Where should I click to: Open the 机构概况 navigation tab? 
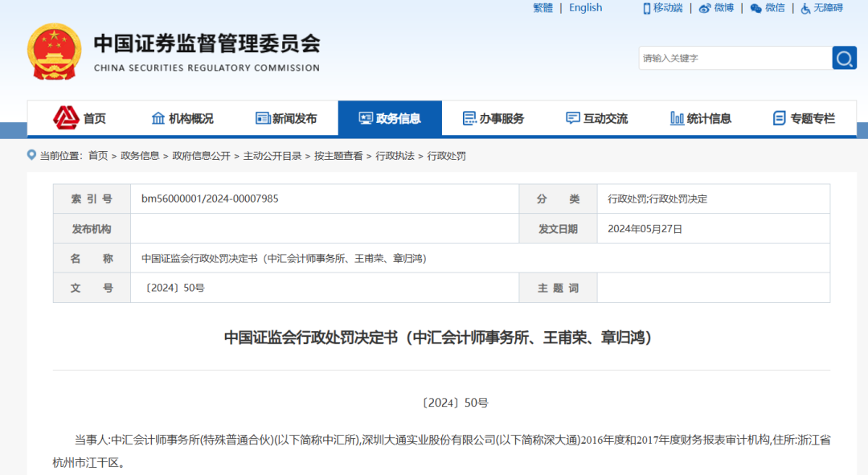(x=182, y=118)
